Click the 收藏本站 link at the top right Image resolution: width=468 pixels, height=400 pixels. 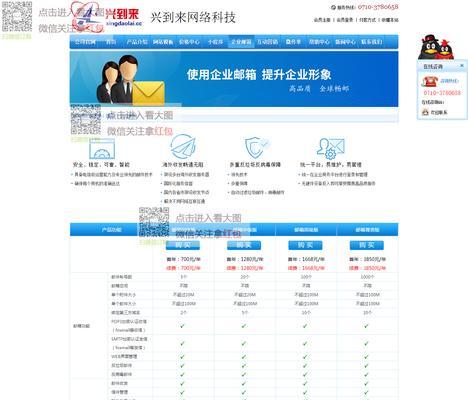pos(390,20)
